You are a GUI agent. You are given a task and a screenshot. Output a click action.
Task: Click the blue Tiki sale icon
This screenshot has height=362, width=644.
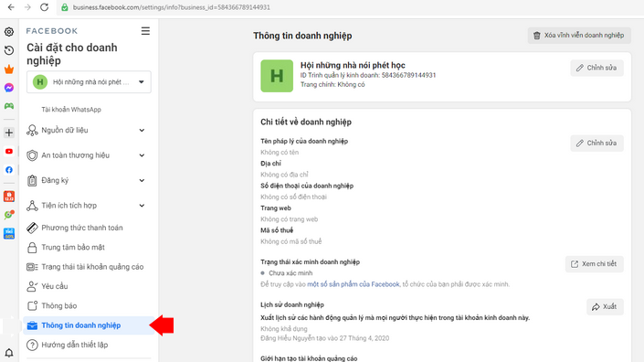pyautogui.click(x=9, y=233)
